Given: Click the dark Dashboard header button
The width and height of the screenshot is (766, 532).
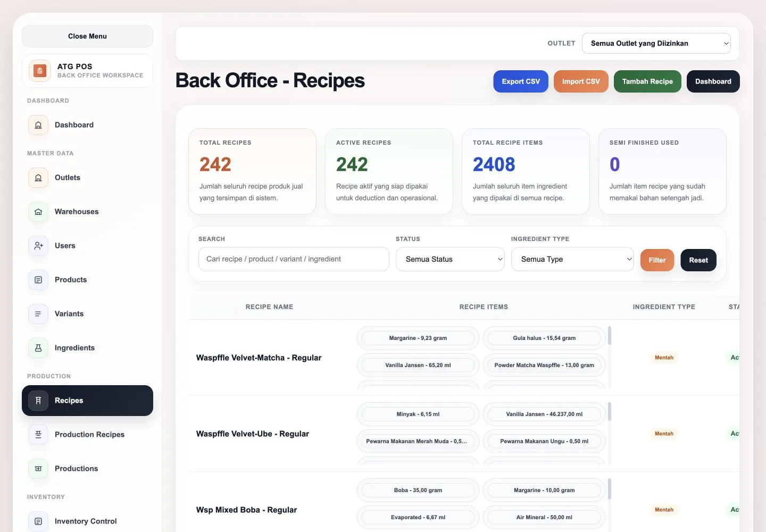Looking at the screenshot, I should coord(713,81).
